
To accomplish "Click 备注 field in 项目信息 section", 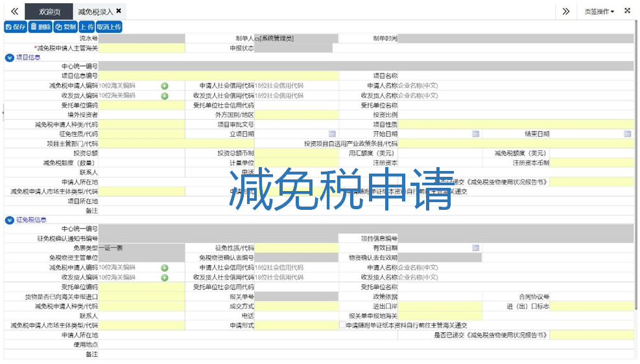I will 366,210.
